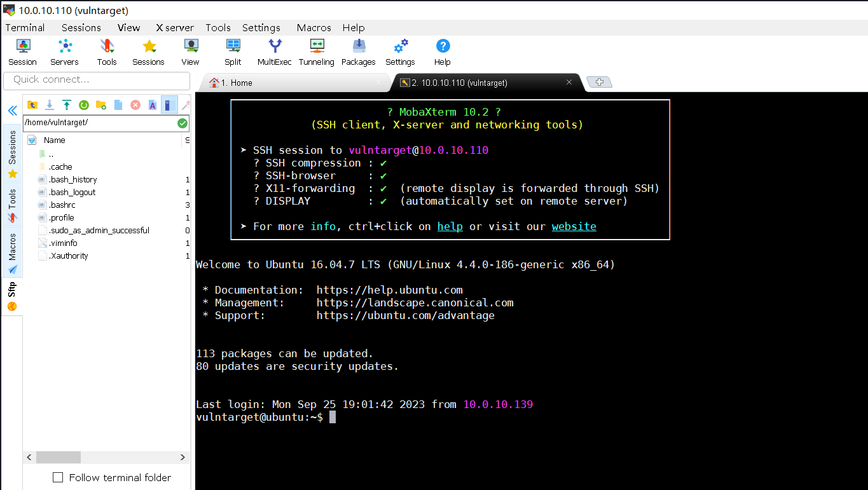Click the red delete icon in SFTP toolbar

click(x=135, y=105)
